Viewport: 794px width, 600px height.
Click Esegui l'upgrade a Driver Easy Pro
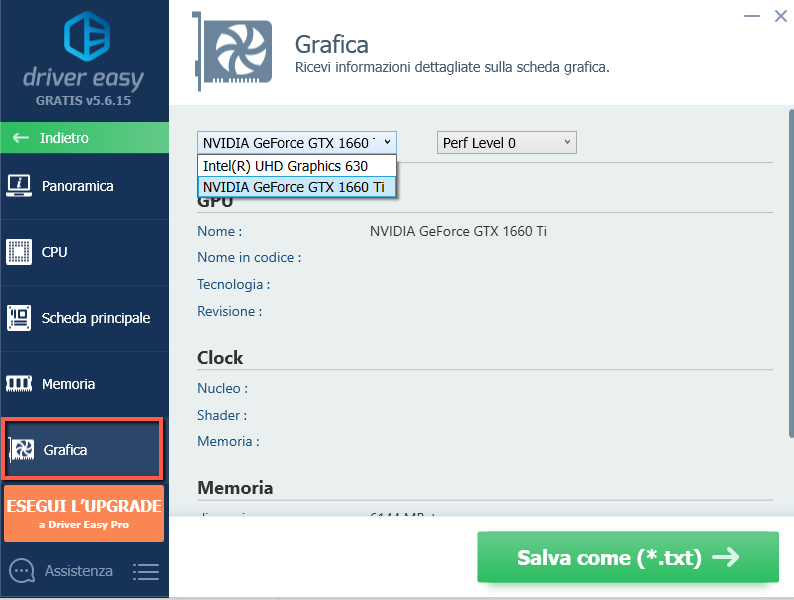[84, 513]
